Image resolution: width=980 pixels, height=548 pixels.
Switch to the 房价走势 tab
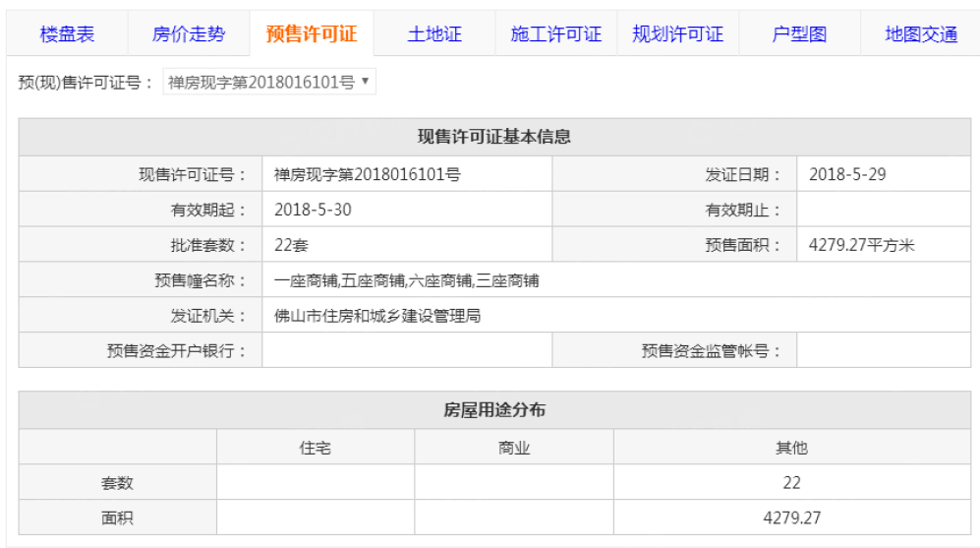point(188,33)
